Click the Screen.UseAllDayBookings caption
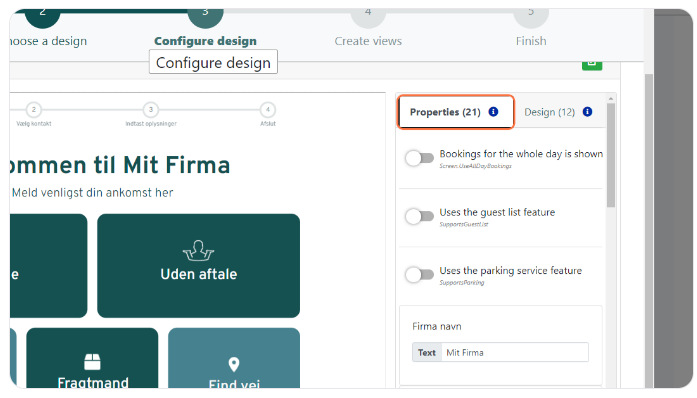 click(x=475, y=166)
